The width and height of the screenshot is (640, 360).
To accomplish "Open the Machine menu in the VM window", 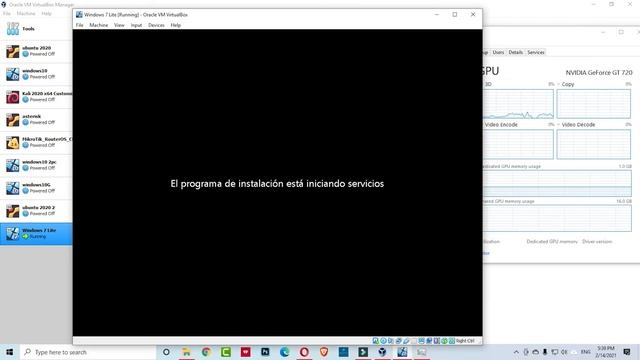I will point(99,25).
